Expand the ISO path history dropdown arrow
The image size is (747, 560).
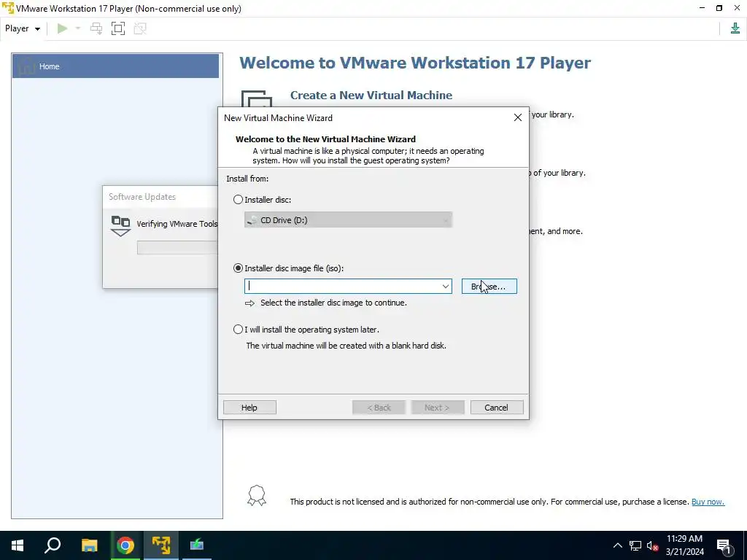pyautogui.click(x=446, y=286)
